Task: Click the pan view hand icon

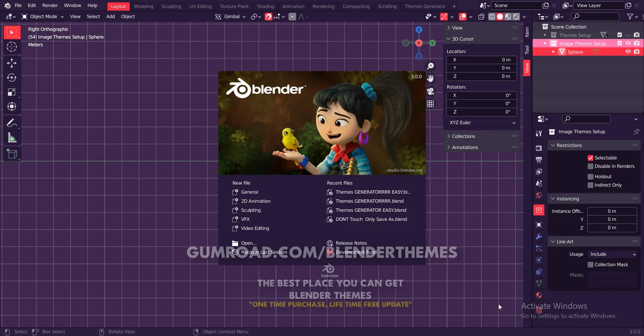Action: tap(430, 78)
